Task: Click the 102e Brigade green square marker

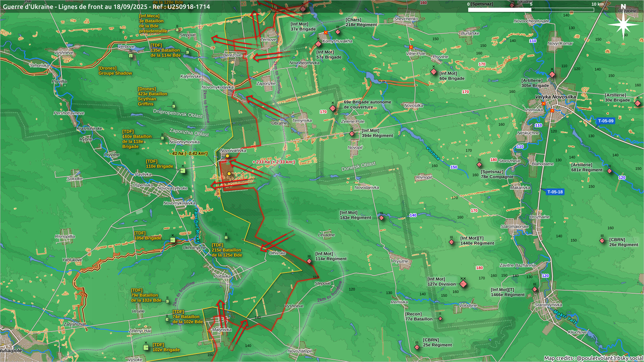Action: [x=146, y=348]
